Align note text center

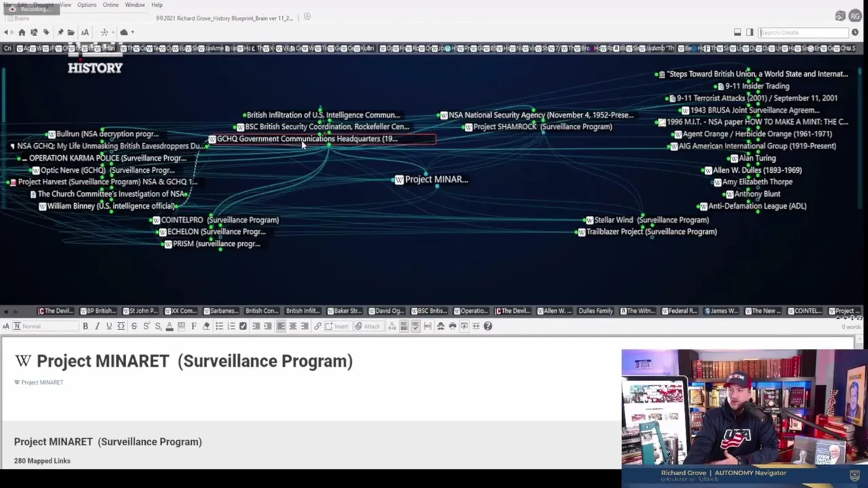[293, 326]
